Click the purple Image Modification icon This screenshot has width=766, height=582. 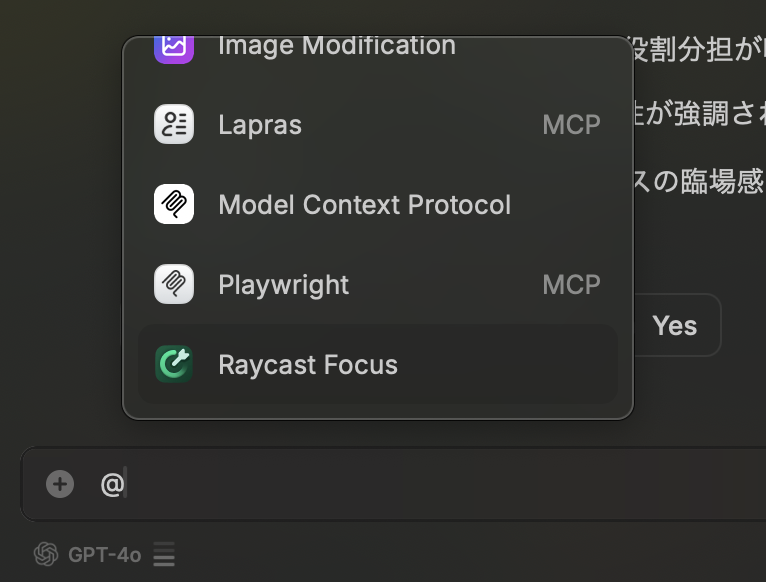pos(174,49)
